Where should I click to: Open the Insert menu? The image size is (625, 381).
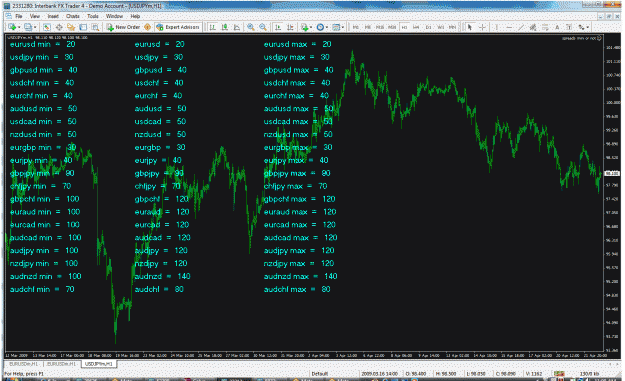tap(53, 16)
